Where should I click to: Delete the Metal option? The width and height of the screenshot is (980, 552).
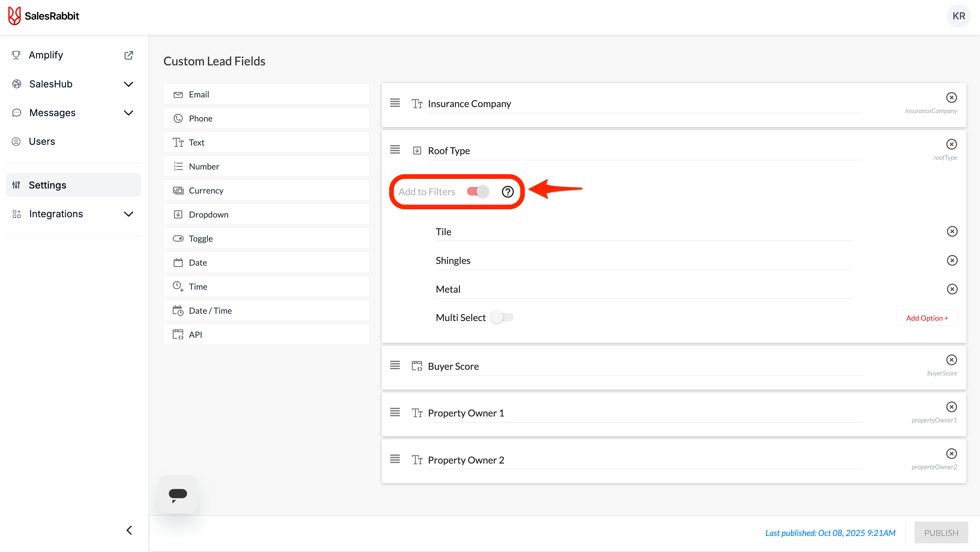pyautogui.click(x=952, y=289)
